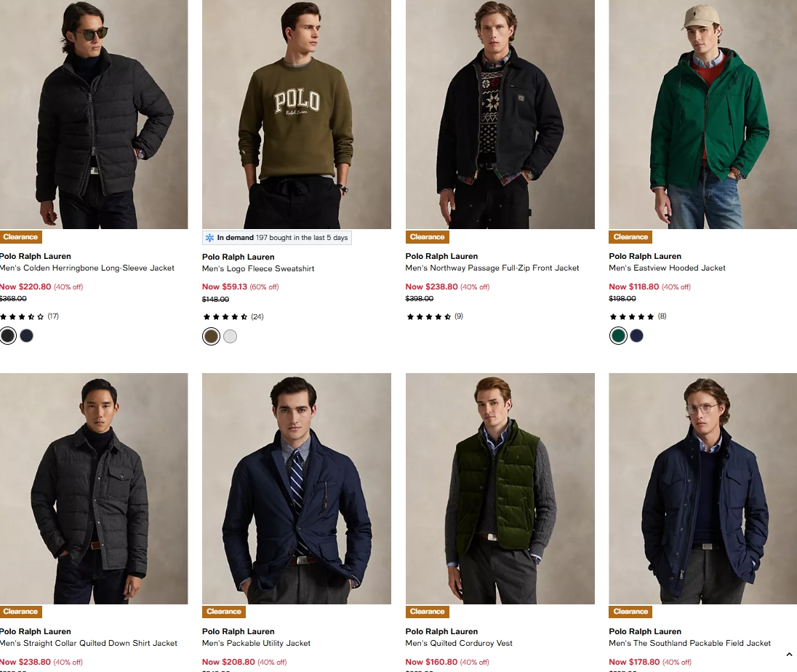Click Clearance badge under Northway Passage jacket

(x=428, y=237)
